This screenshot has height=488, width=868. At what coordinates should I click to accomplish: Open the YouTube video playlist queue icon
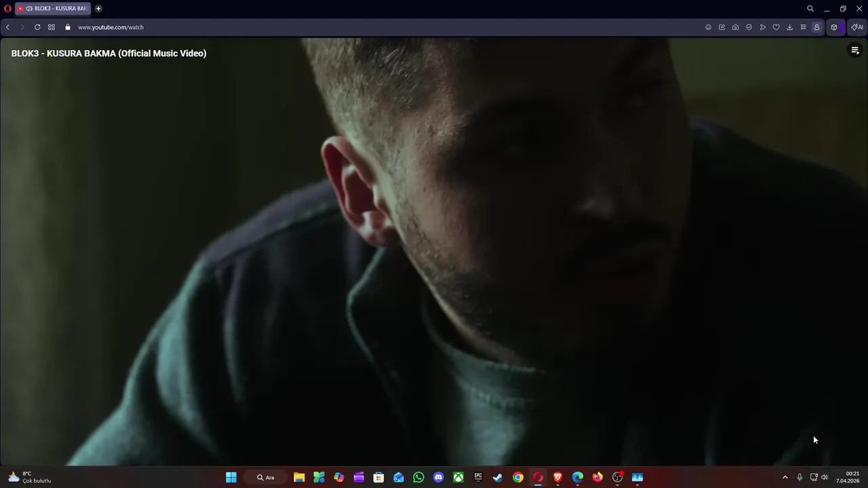click(x=854, y=50)
